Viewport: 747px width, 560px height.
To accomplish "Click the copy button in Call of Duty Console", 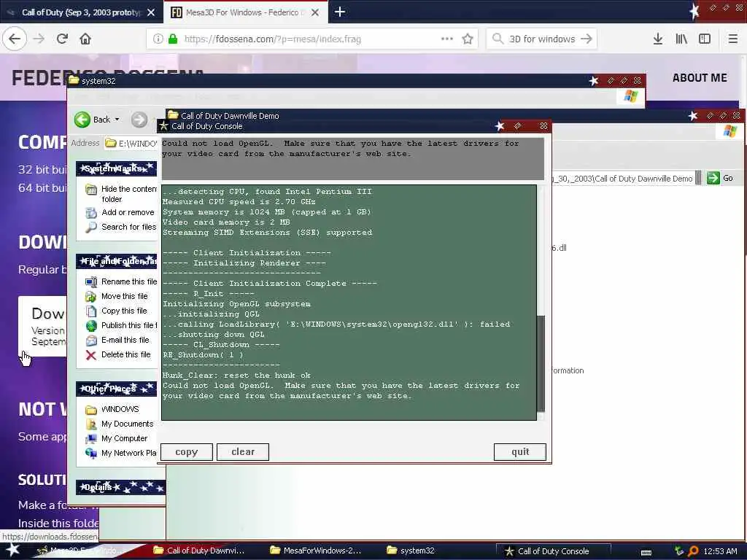I will click(x=186, y=452).
